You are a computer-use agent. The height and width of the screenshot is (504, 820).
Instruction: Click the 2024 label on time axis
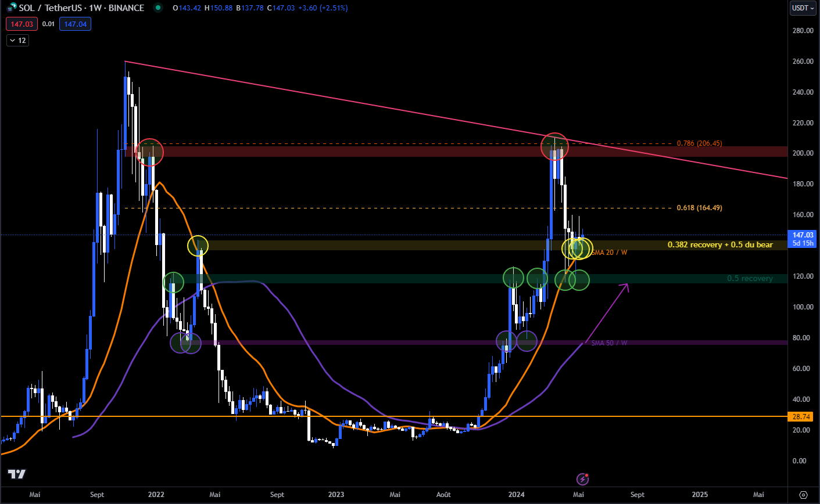[x=516, y=495]
